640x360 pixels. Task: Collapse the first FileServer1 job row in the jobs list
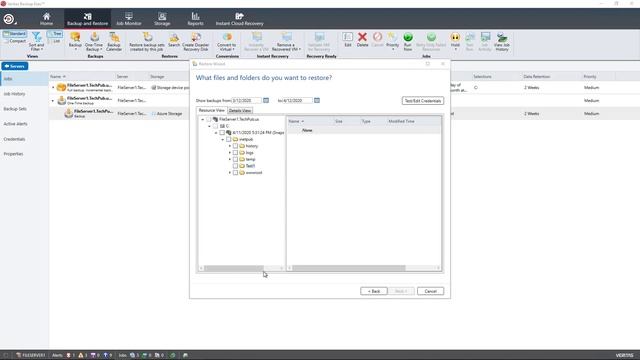tap(53, 87)
